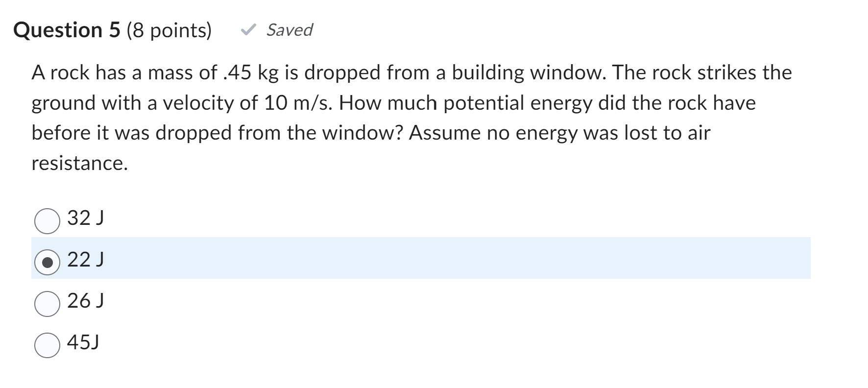This screenshot has height=388, width=868.
Task: Click the empty circle next to 26 J
Action: [x=47, y=303]
